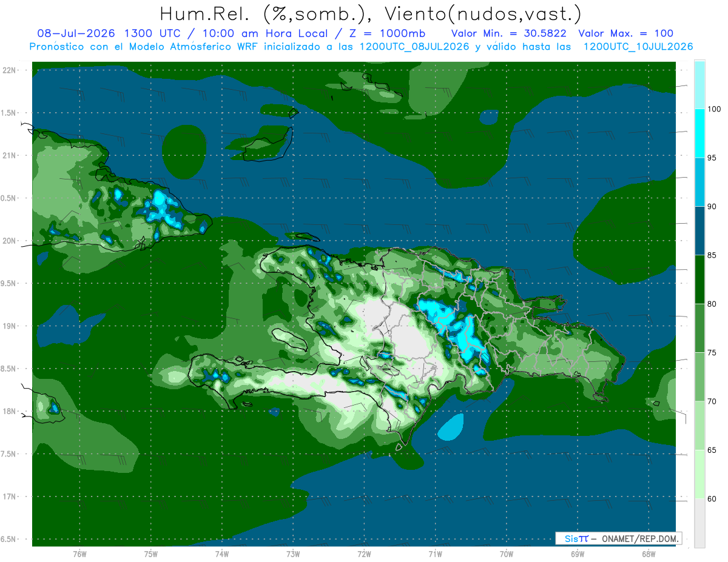Click the 'Sisπ – ONAMET/REP.DOM.' logo box
Viewport: 728px width, 562px height.
coord(618,538)
